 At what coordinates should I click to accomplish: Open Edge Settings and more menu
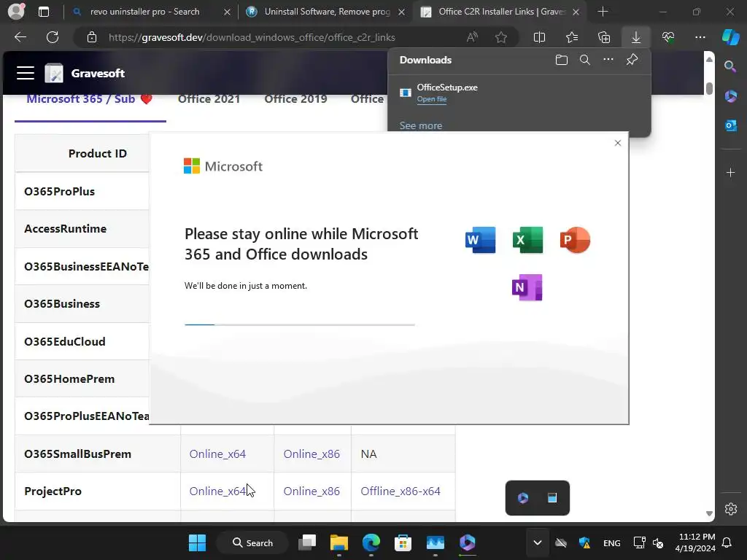point(700,37)
